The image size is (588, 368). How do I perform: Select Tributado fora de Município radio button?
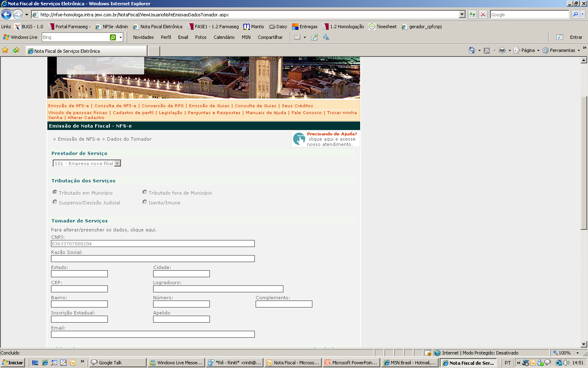click(x=145, y=192)
